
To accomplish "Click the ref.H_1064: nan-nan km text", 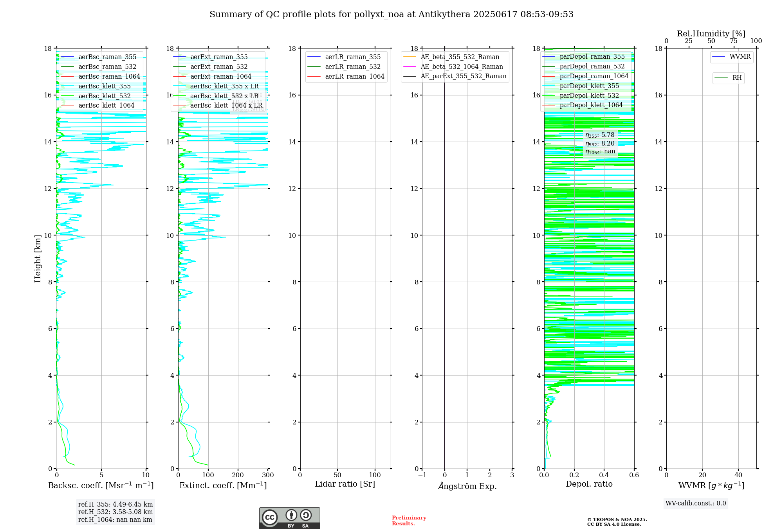I will (115, 520).
